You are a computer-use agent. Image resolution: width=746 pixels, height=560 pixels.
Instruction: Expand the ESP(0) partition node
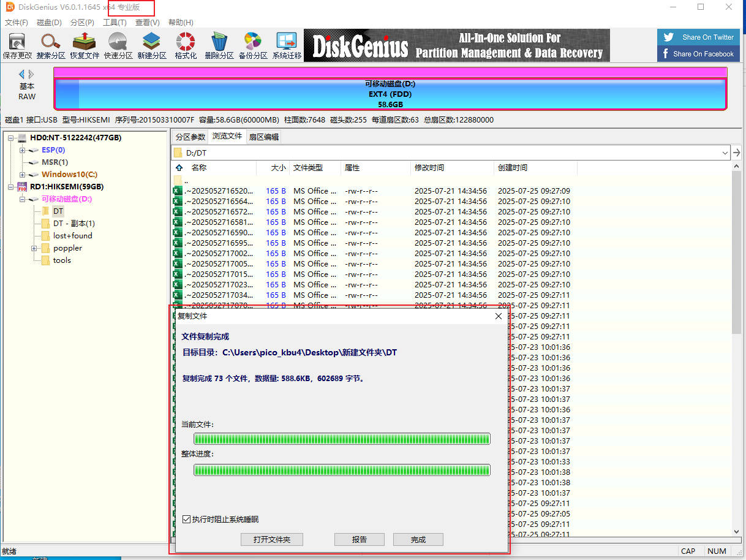22,150
